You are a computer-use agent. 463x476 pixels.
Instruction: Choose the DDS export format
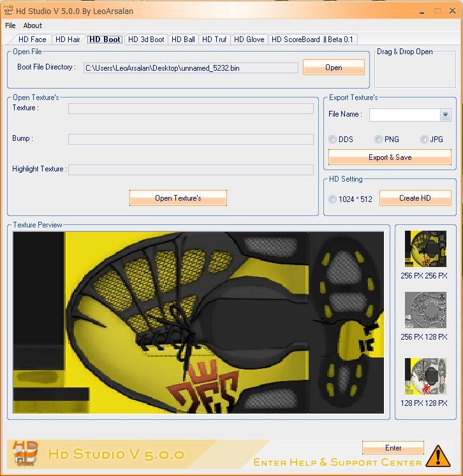333,140
